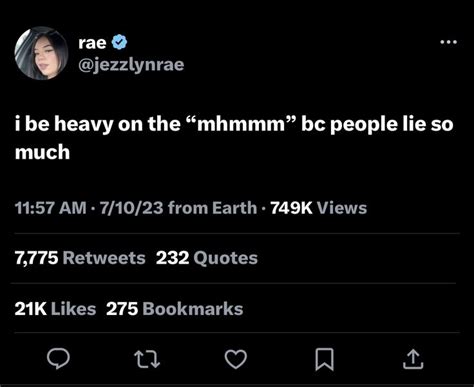
Task: Click the 7/10/23 date
Action: pyautogui.click(x=132, y=208)
